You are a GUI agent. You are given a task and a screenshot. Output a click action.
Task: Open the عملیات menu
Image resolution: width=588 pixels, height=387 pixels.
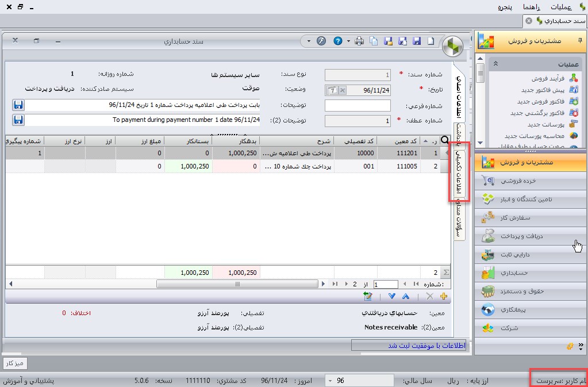pyautogui.click(x=561, y=7)
